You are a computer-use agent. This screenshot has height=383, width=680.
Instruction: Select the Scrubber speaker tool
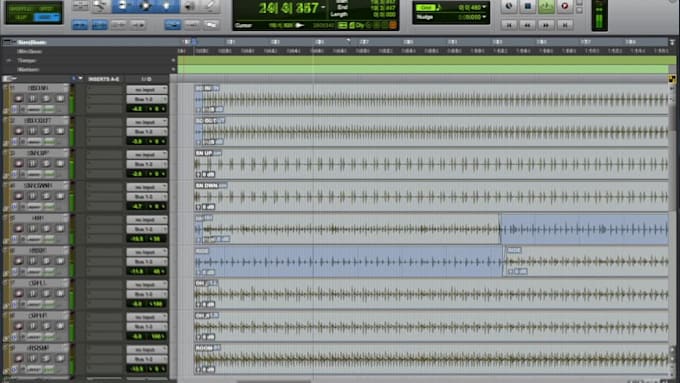(190, 6)
